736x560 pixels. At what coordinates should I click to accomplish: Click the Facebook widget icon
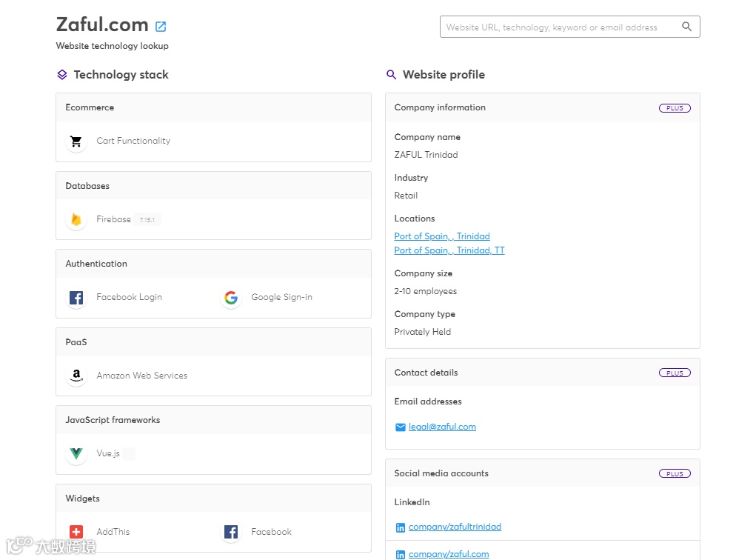(x=231, y=532)
